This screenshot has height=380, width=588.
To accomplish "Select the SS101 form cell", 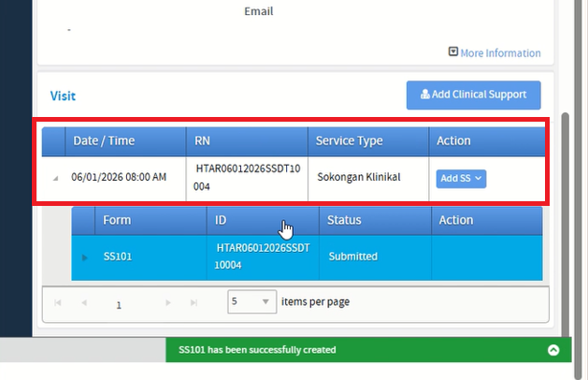I will [x=118, y=256].
